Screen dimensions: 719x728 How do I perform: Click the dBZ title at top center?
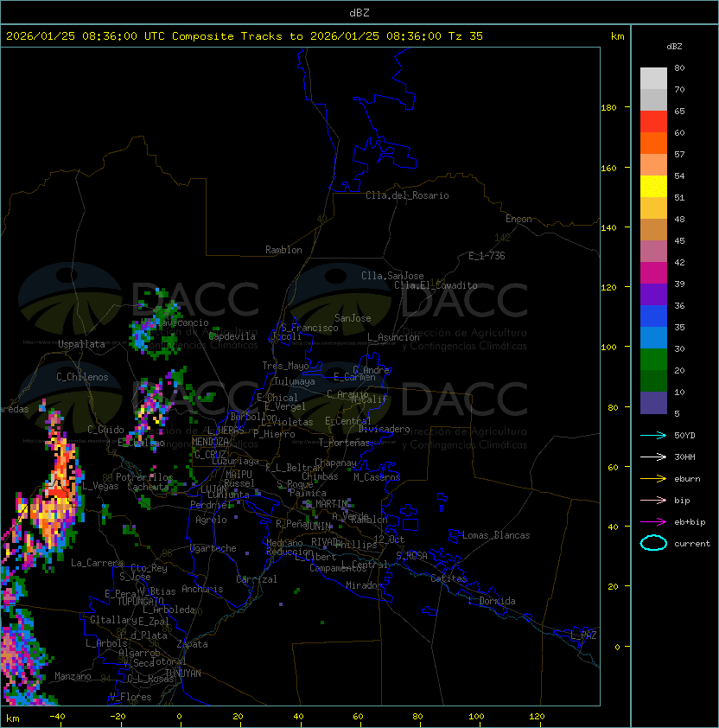pos(359,13)
